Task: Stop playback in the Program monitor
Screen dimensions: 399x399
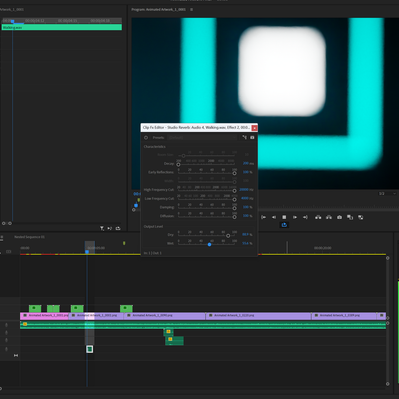Action: (284, 217)
